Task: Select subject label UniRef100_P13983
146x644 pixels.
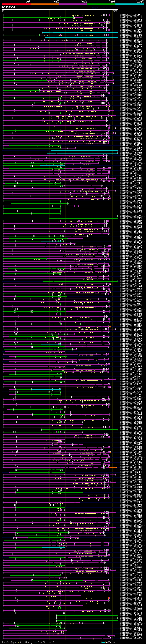Action: (x=131, y=279)
